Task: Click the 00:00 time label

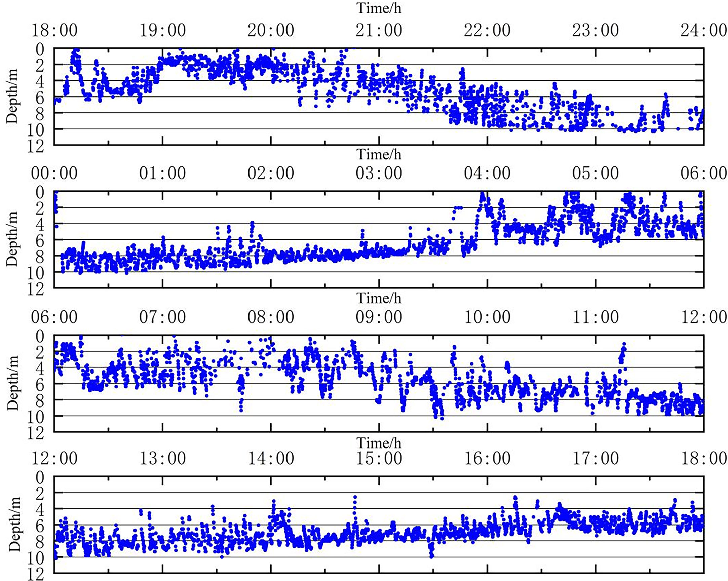Action: [54, 173]
